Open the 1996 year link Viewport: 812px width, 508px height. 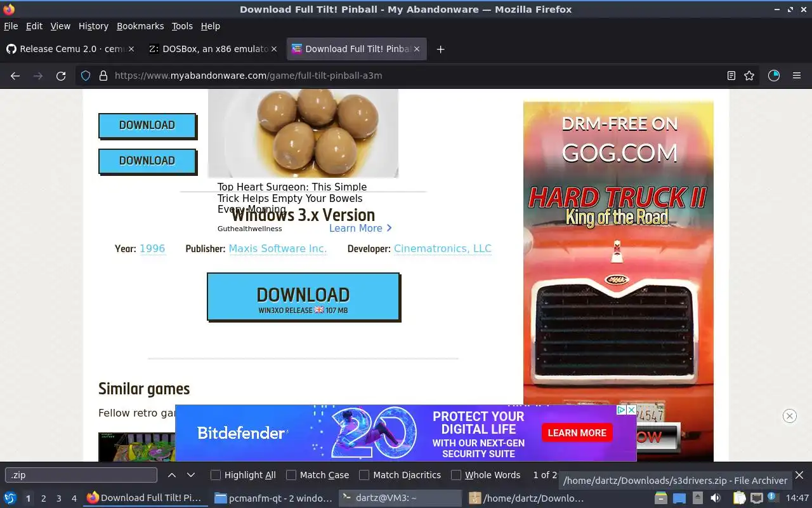pyautogui.click(x=152, y=248)
